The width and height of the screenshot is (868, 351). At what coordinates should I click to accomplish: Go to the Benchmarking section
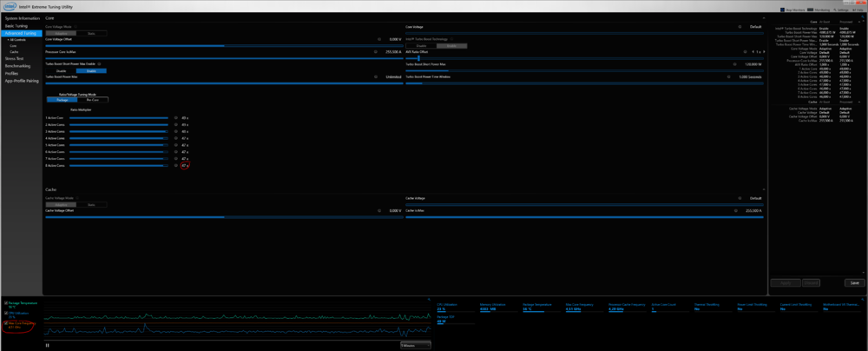18,65
